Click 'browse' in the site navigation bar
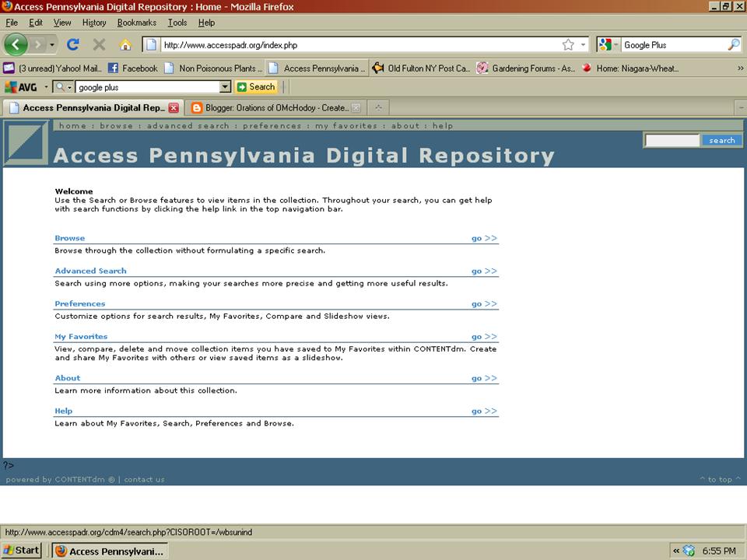 click(117, 126)
